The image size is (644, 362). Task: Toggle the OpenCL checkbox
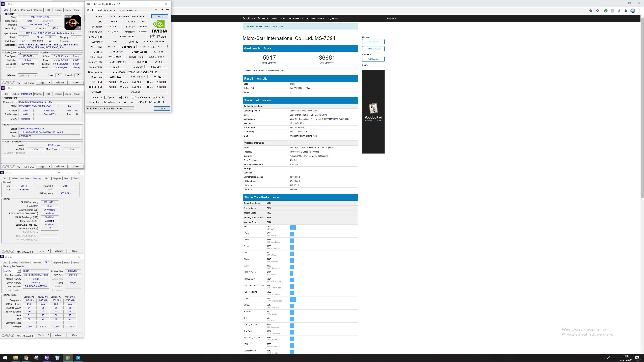[106, 97]
